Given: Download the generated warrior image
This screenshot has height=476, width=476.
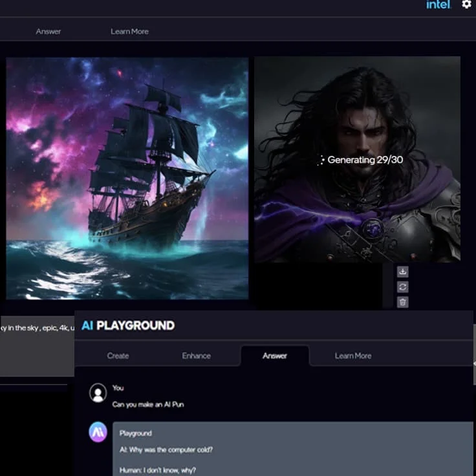Looking at the screenshot, I should (402, 272).
